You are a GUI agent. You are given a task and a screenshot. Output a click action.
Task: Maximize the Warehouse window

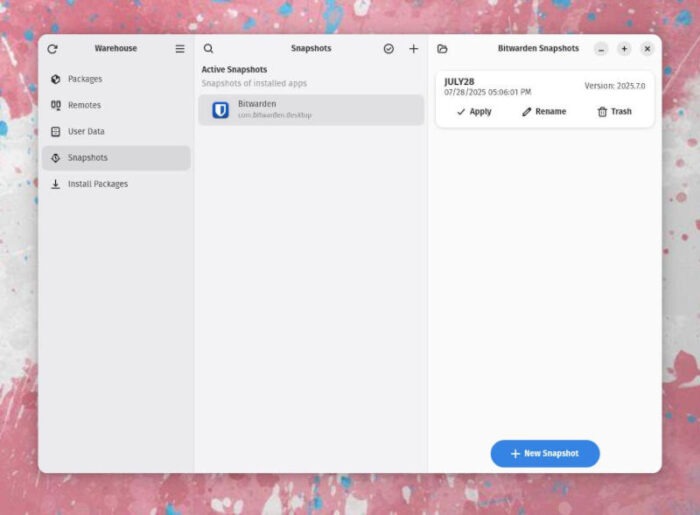(624, 49)
